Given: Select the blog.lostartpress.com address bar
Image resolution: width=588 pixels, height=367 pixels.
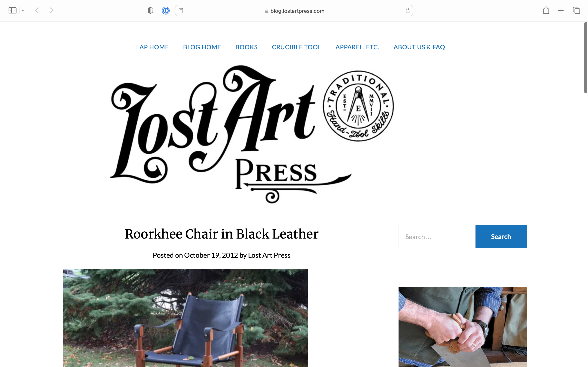Looking at the screenshot, I should point(294,11).
